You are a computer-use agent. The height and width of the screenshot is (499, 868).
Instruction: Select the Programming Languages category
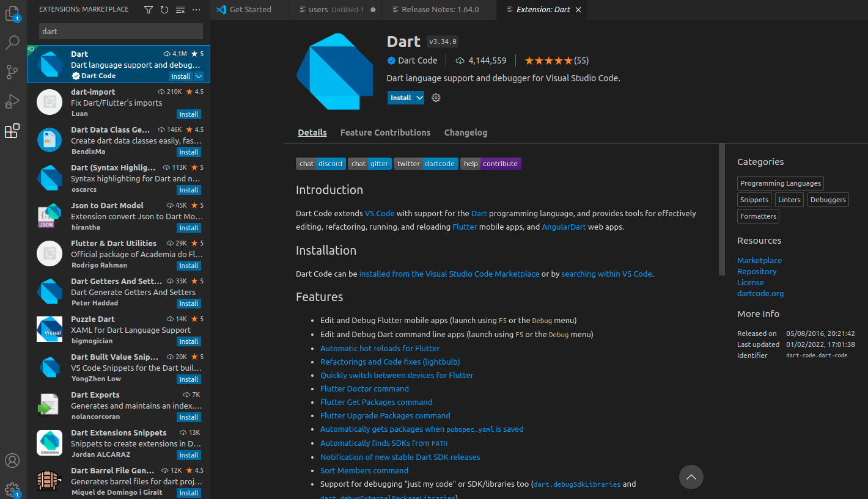(781, 183)
